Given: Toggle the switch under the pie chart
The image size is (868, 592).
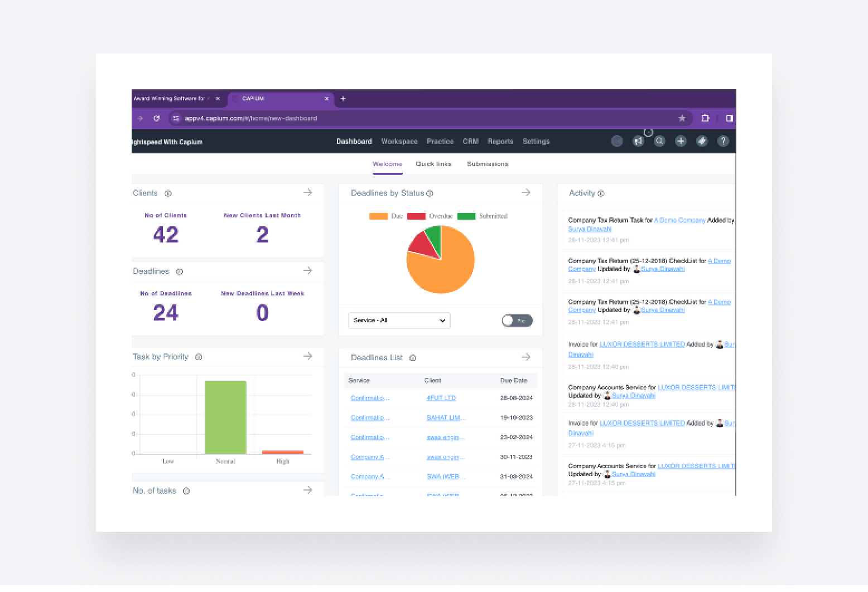Looking at the screenshot, I should [517, 321].
